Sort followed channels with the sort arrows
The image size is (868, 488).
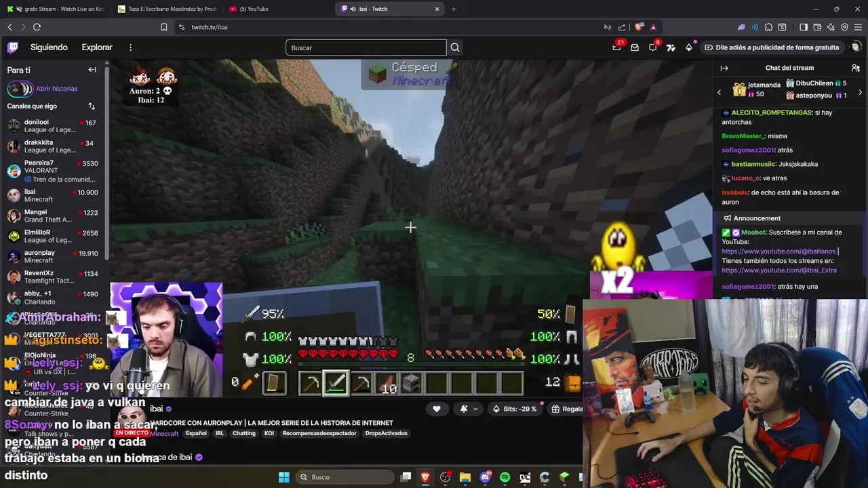pyautogui.click(x=92, y=106)
